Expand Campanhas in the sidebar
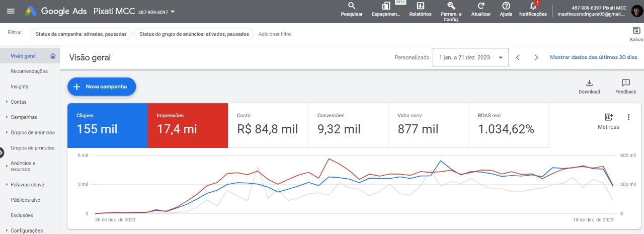Viewport: 644px width, 234px height. pos(24,117)
